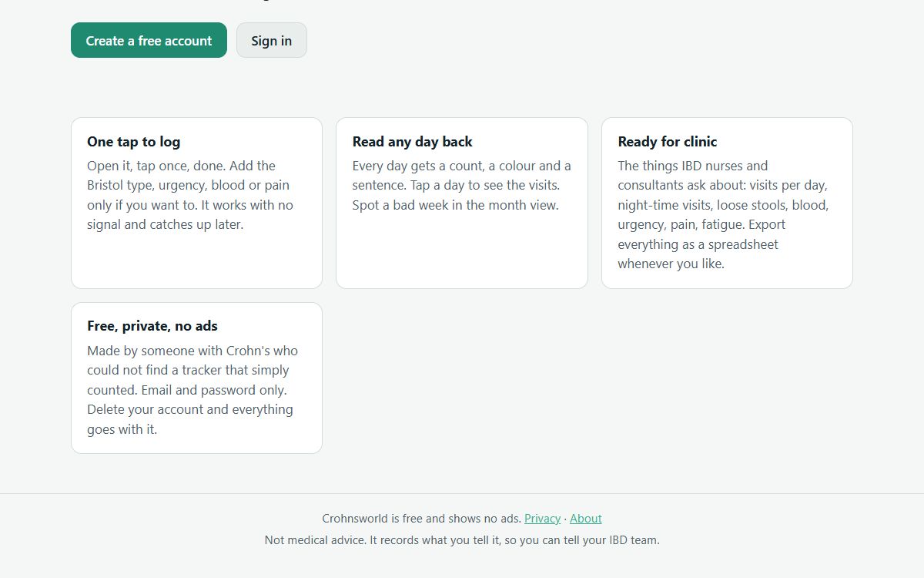Screen dimensions: 924x578
Task: Select the 'Read any day back' heading
Action: click(412, 142)
